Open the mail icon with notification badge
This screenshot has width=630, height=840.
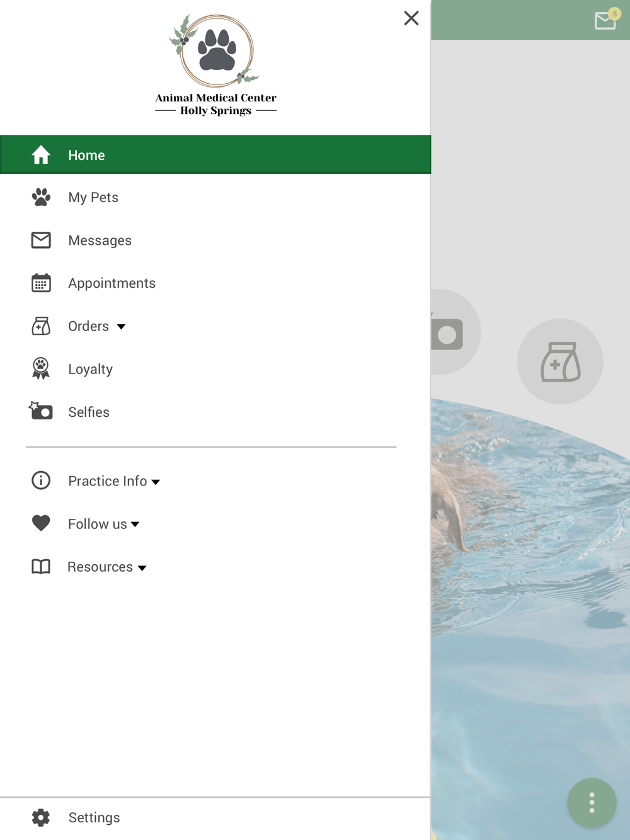pos(605,20)
